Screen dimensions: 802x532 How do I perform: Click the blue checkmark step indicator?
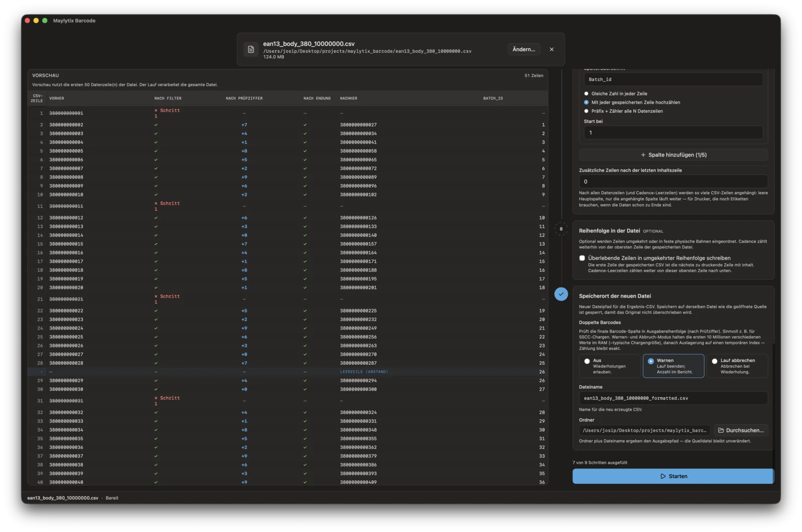click(x=561, y=294)
